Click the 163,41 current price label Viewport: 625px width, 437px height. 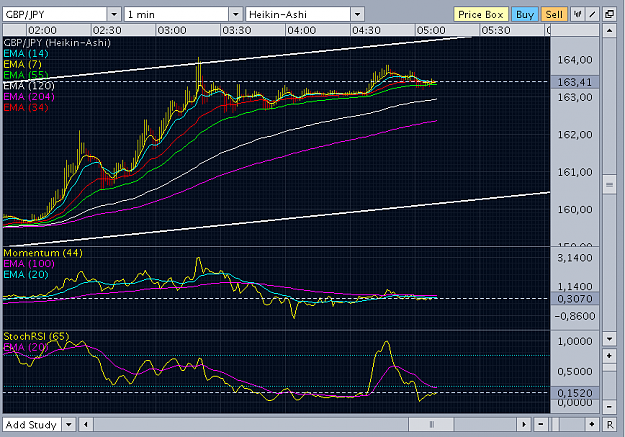point(575,82)
